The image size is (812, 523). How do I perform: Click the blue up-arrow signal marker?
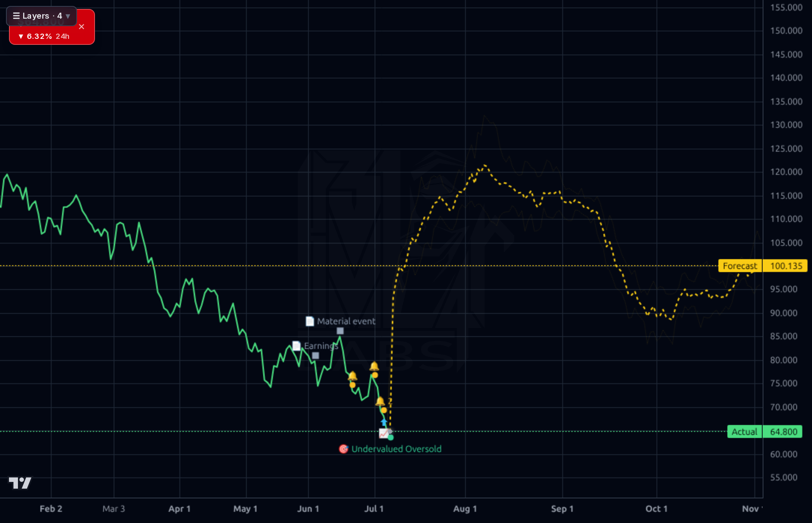coord(384,423)
